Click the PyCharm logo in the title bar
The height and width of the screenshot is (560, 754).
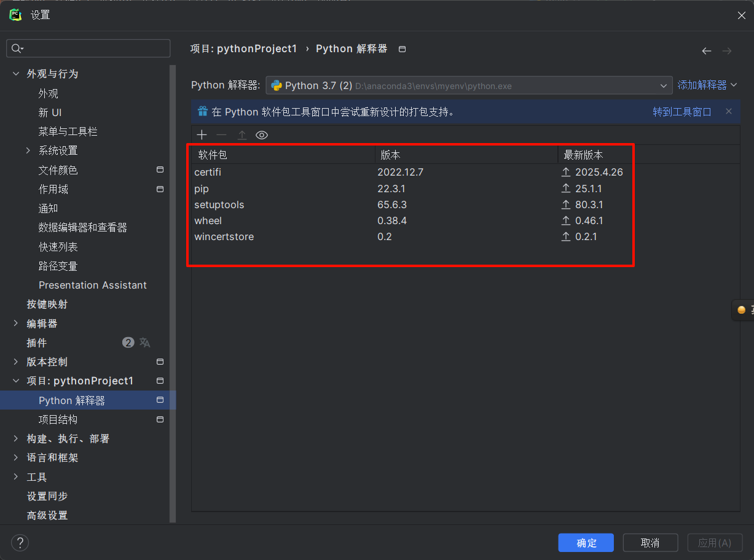(x=15, y=15)
